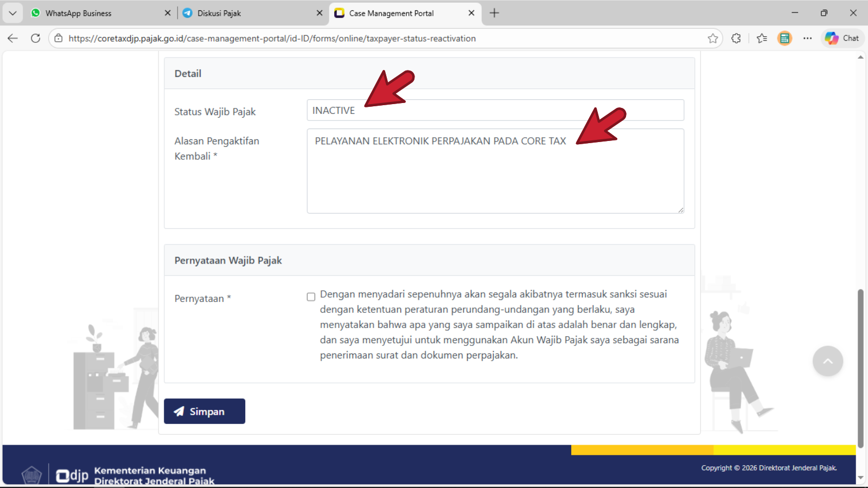Image resolution: width=868 pixels, height=488 pixels.
Task: Click the calculator extension icon
Action: click(x=784, y=38)
